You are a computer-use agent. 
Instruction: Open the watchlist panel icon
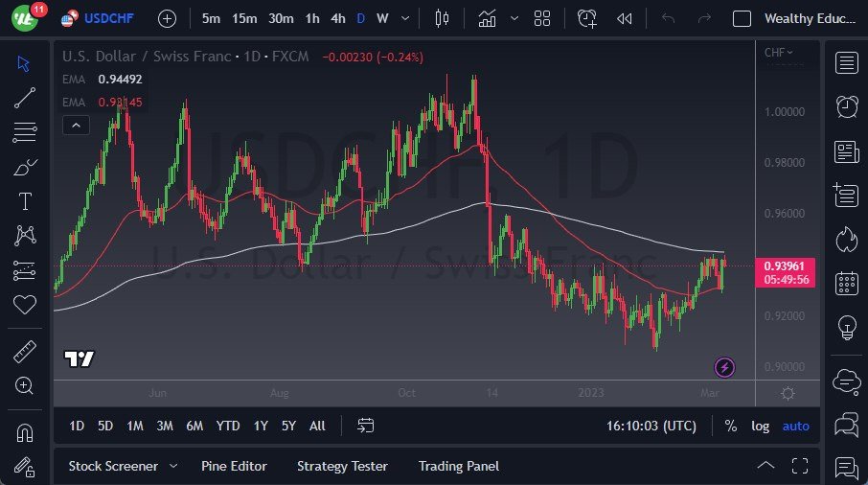point(846,63)
